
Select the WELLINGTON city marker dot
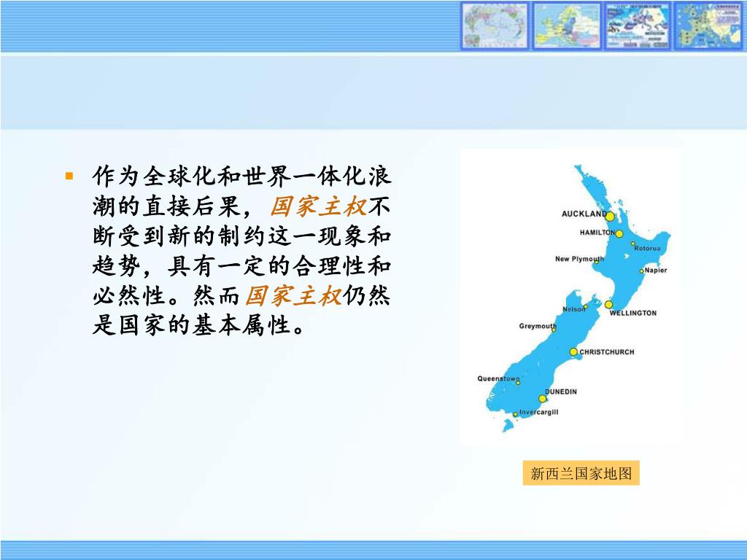tap(608, 304)
